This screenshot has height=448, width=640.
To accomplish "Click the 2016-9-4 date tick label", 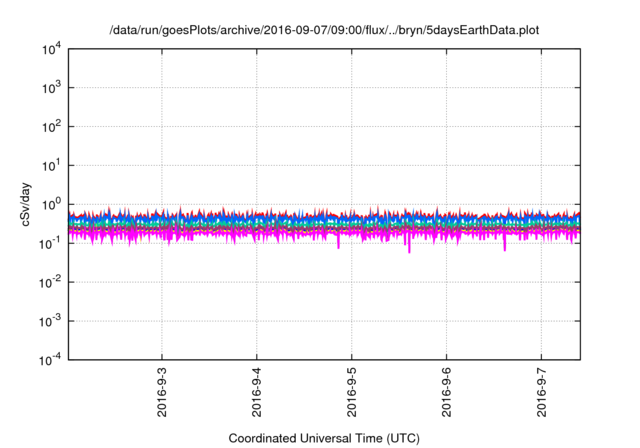I will click(x=257, y=392).
